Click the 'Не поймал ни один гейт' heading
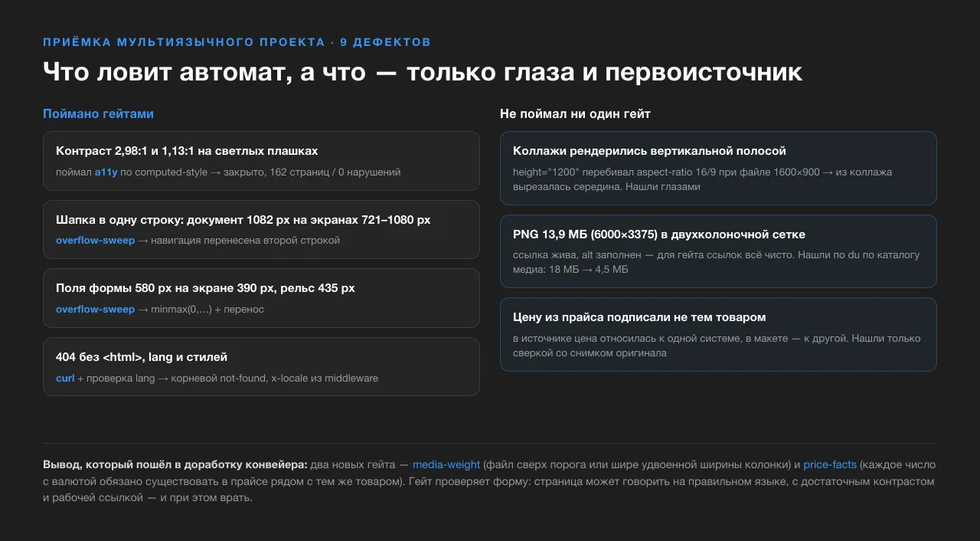 tap(575, 114)
